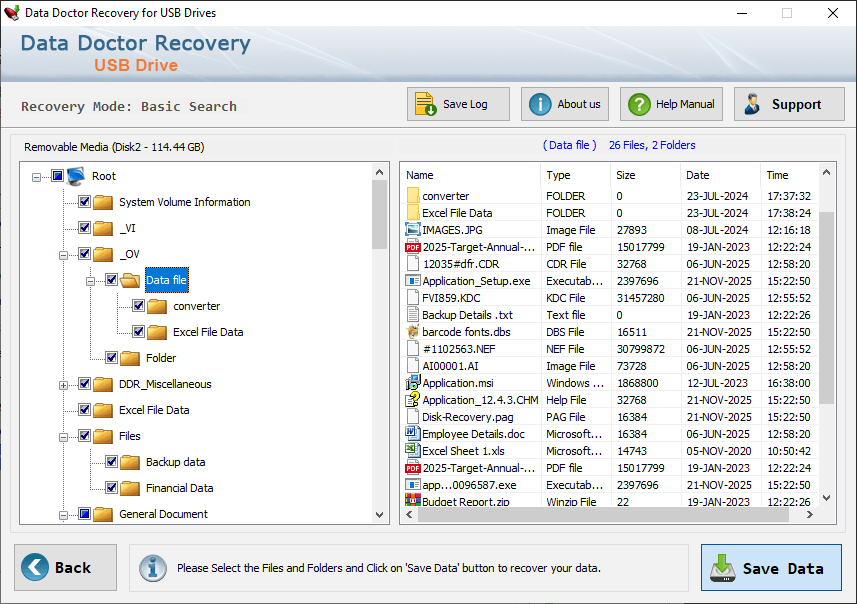The width and height of the screenshot is (857, 604).
Task: Uncheck the Backup data checkbox
Action: pos(111,461)
